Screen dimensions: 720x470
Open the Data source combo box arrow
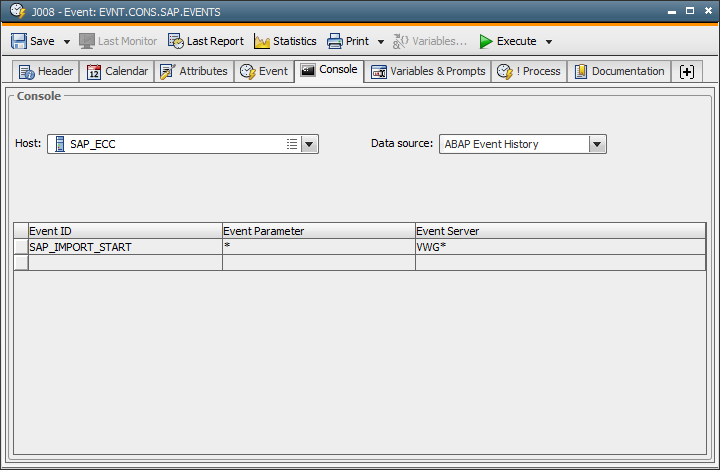(597, 144)
